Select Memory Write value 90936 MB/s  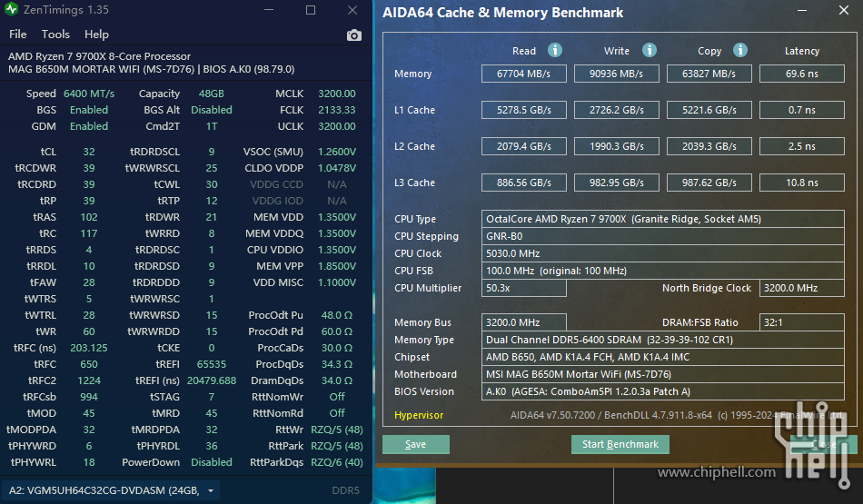tap(617, 74)
